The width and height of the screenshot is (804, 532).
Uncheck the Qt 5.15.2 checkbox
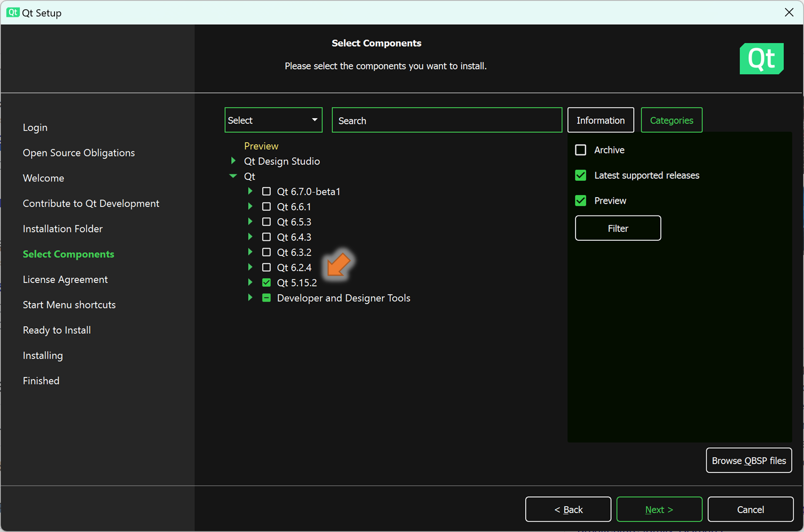266,282
